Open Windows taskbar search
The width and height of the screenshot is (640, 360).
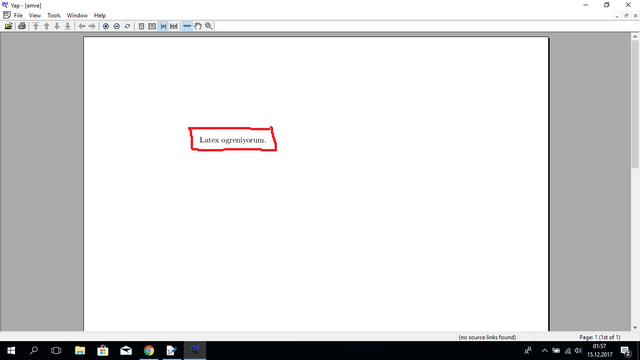(x=34, y=351)
